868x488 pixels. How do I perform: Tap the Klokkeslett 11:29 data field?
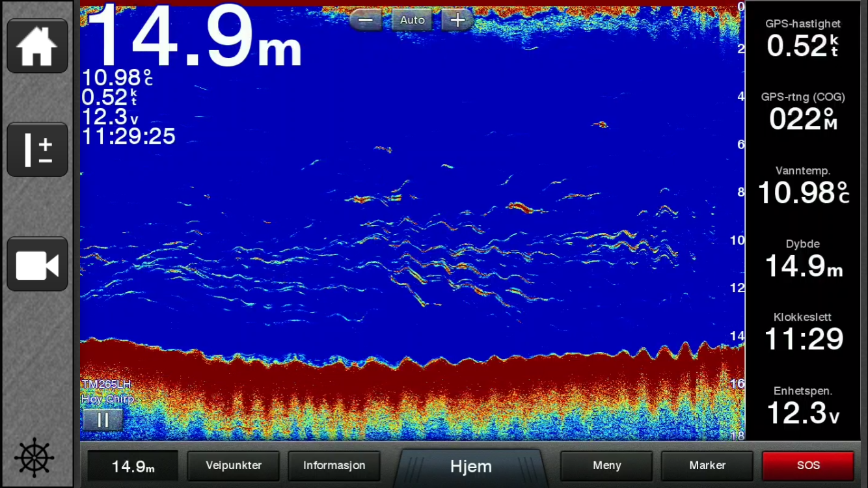click(x=803, y=332)
